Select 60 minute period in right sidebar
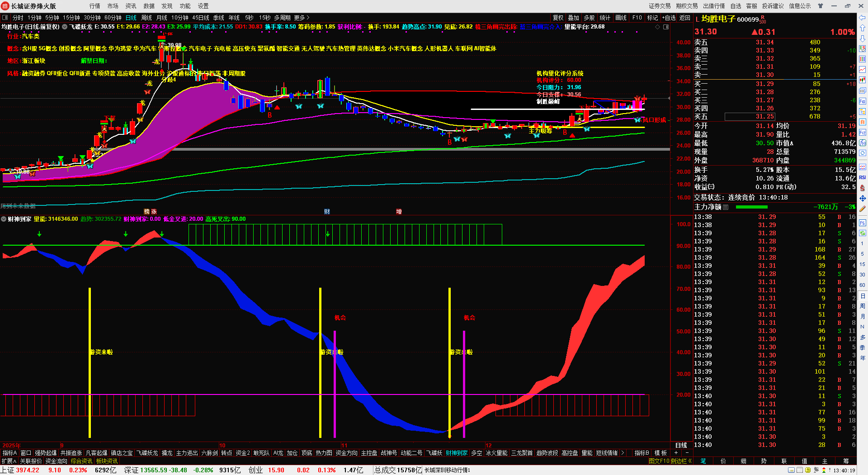 863,285
